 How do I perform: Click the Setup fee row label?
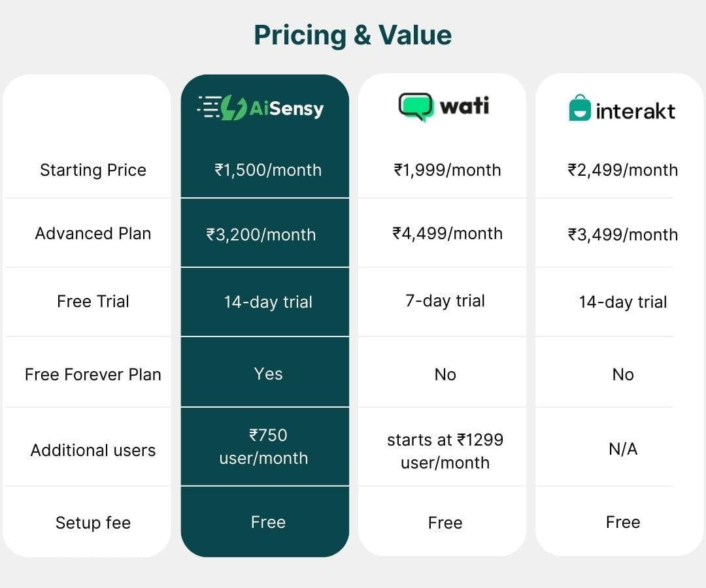click(93, 523)
